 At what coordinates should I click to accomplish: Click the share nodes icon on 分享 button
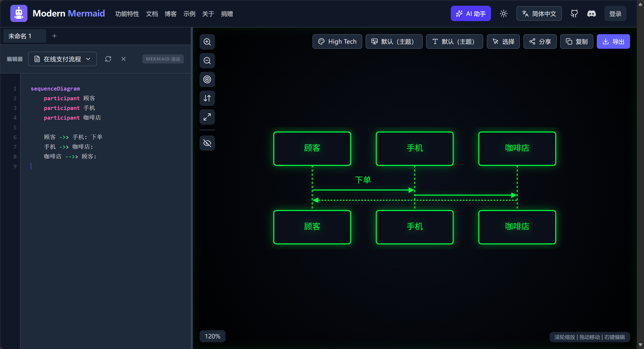532,42
